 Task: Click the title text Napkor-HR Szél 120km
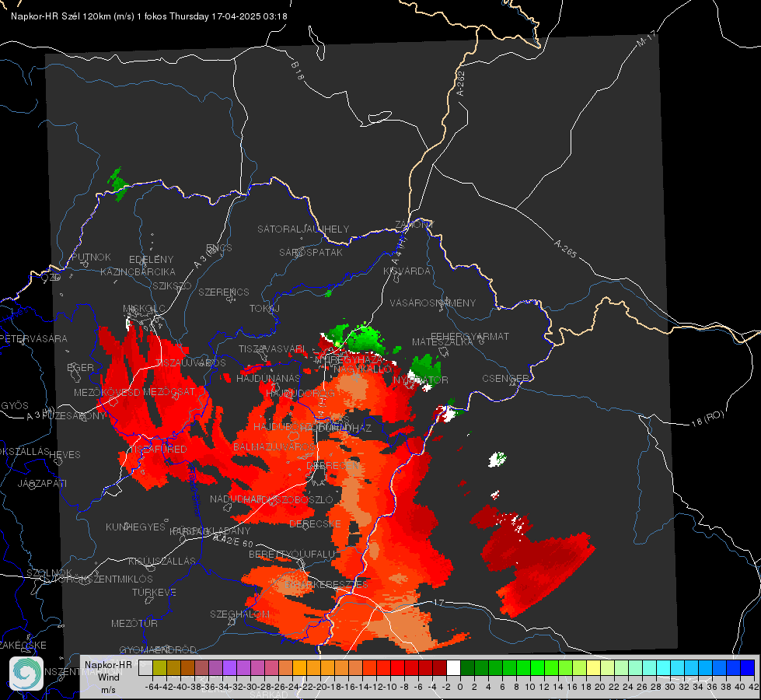click(61, 16)
